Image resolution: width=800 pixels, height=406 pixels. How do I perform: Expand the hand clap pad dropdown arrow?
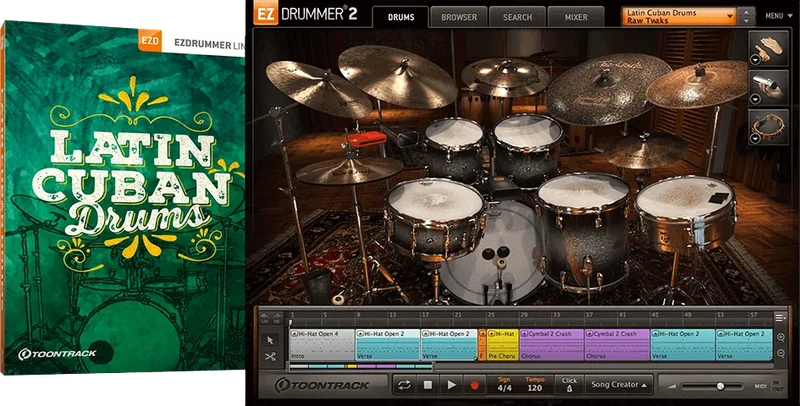(756, 60)
